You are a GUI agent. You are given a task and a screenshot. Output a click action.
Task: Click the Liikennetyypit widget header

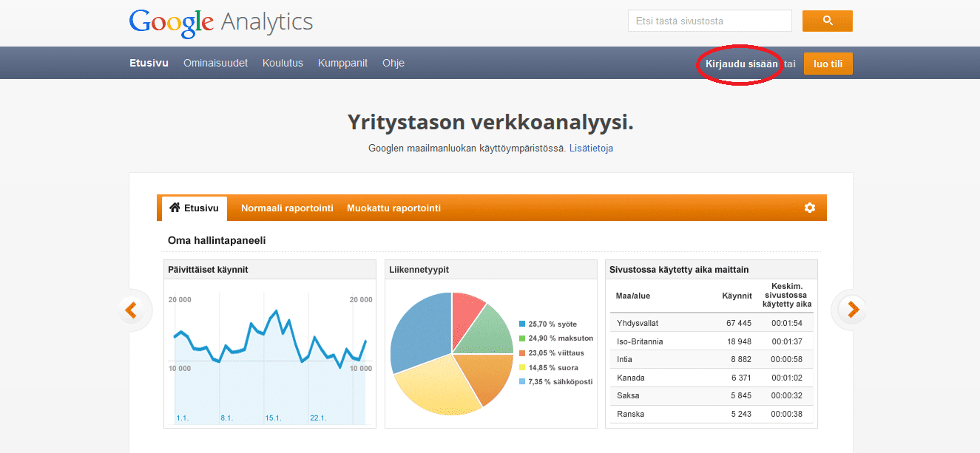click(491, 270)
